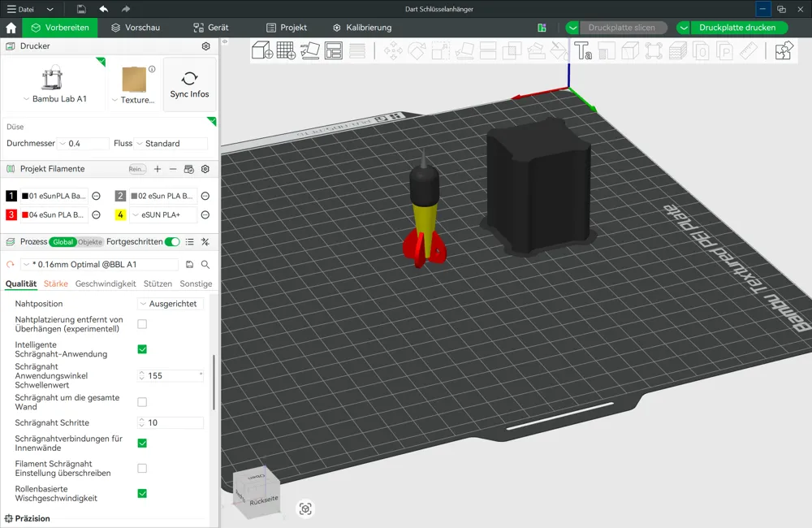Click the Druckplatte slicen button

coord(621,28)
